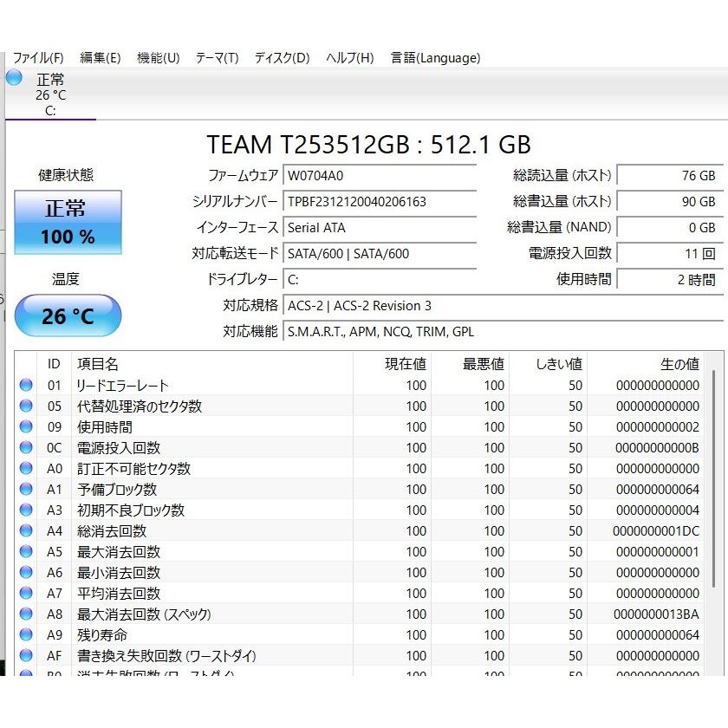Click the indicator beside 書き換え失敗回数 (ワーストダイ)
This screenshot has height=728, width=728.
[26, 655]
